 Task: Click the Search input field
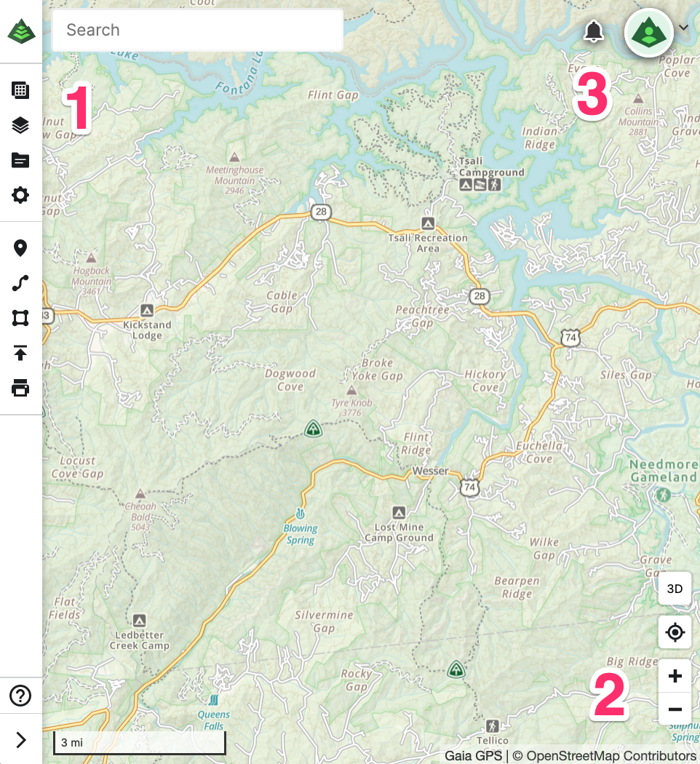[198, 31]
